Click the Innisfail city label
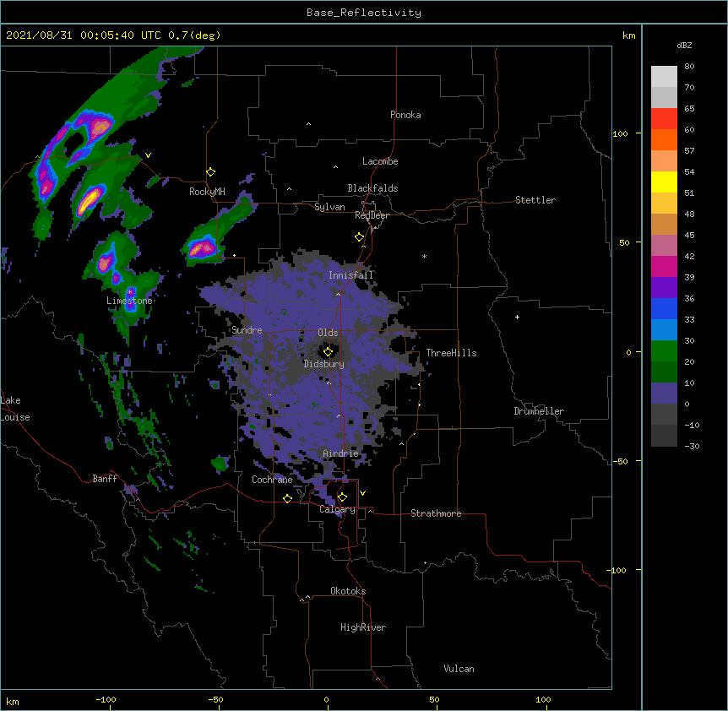 tap(350, 275)
